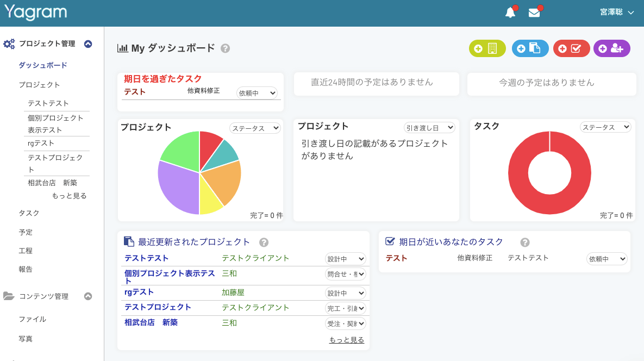Open the 宮澤聡 user menu
The image size is (644, 361).
click(617, 13)
